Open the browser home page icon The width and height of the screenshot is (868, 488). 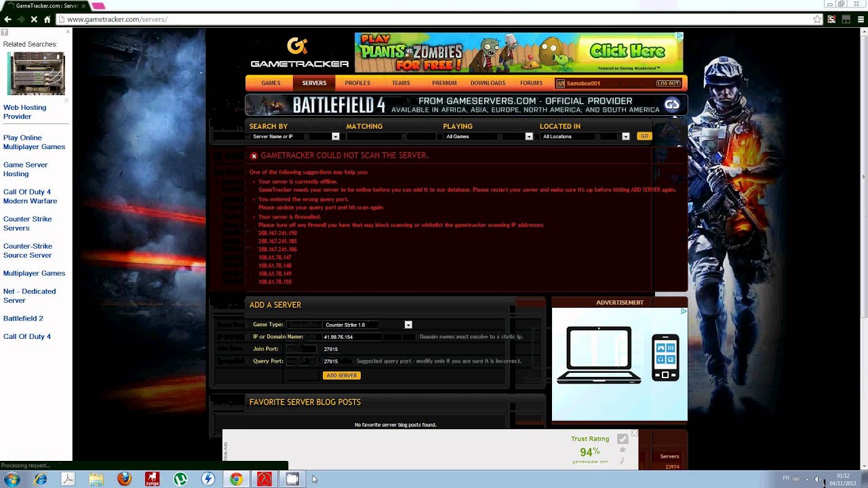[x=47, y=20]
